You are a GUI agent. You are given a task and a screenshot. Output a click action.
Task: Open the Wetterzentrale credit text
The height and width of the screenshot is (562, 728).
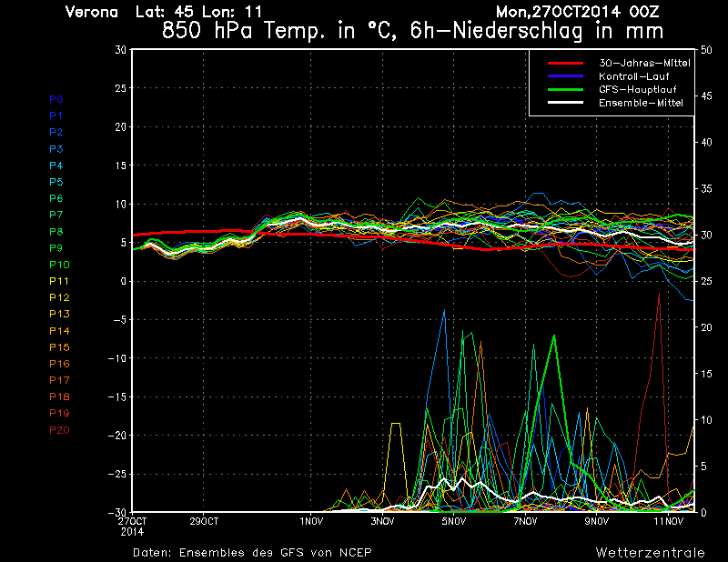pyautogui.click(x=650, y=552)
